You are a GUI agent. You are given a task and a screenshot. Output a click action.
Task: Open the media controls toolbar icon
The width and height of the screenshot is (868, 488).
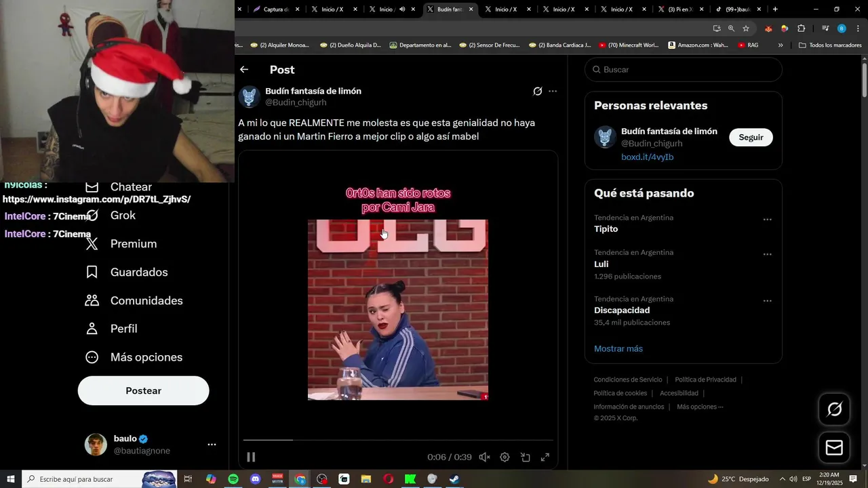(825, 28)
